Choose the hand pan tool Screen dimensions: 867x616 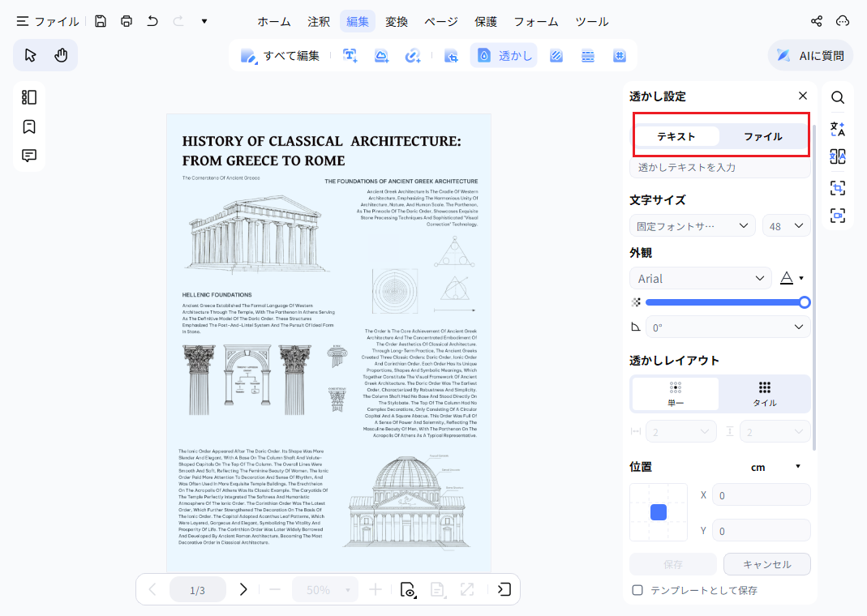pyautogui.click(x=61, y=55)
